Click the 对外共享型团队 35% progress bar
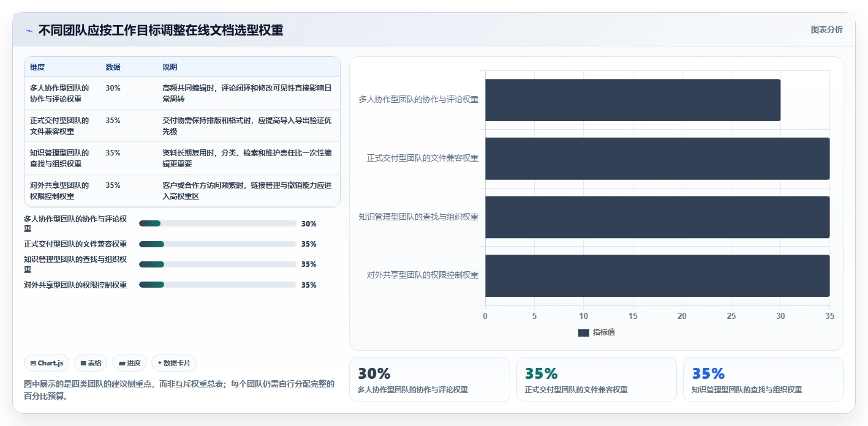This screenshot has height=426, width=868. [217, 285]
